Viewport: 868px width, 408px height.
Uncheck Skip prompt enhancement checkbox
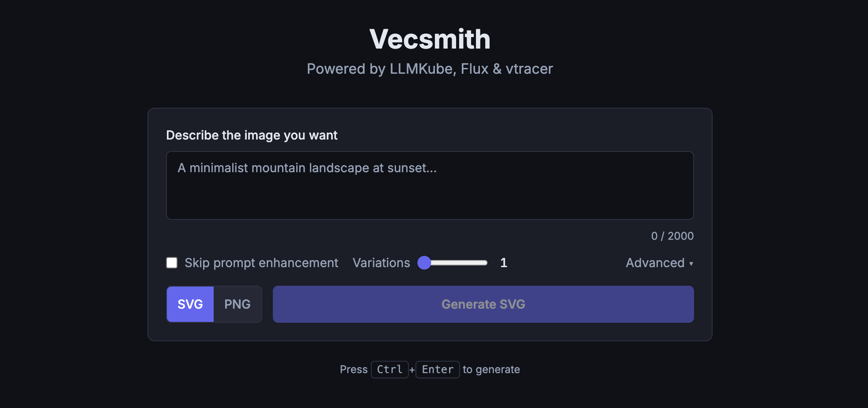click(x=172, y=263)
